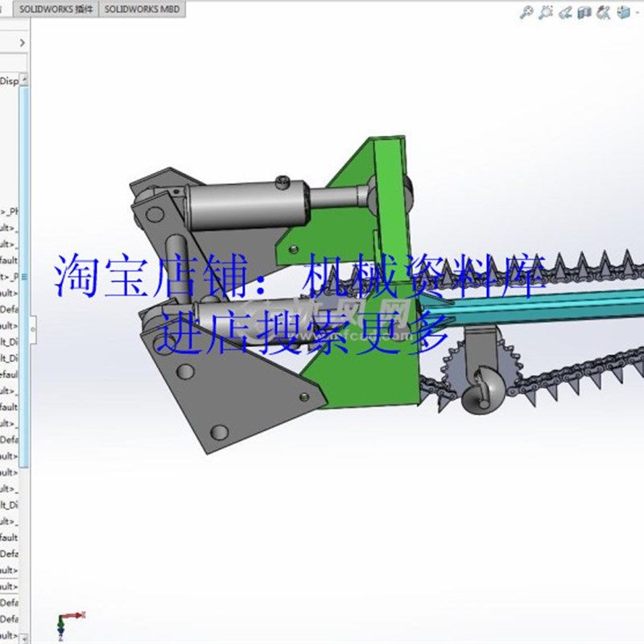
Task: Click the Disp label in the panel
Action: point(8,80)
